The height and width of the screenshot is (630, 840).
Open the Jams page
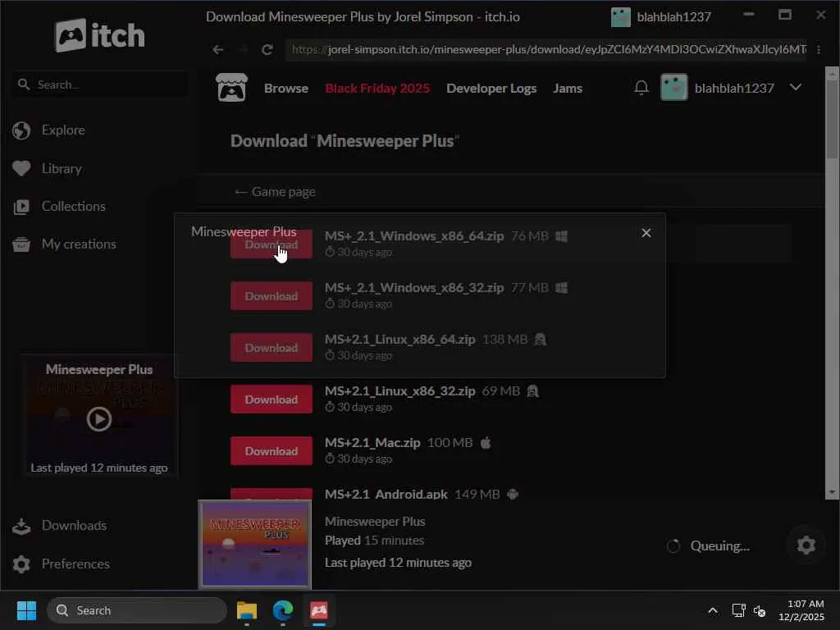coord(568,89)
